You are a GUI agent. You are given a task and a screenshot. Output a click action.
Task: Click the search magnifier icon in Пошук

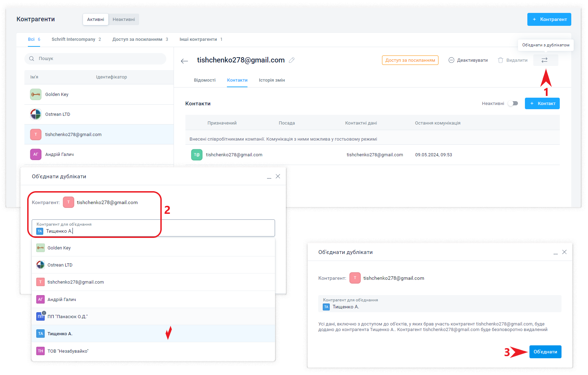click(x=32, y=59)
